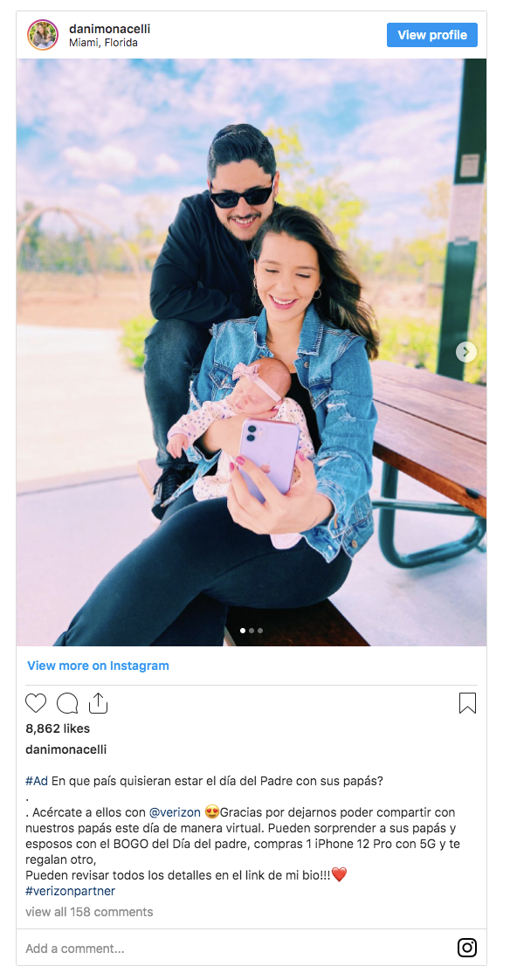510x980 pixels.
Task: Click the #Ad hashtag
Action: (37, 781)
